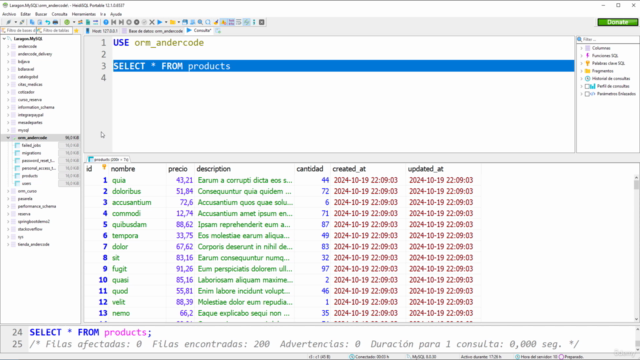Open the Editar menu
The width and height of the screenshot is (640, 360).
pos(25,14)
